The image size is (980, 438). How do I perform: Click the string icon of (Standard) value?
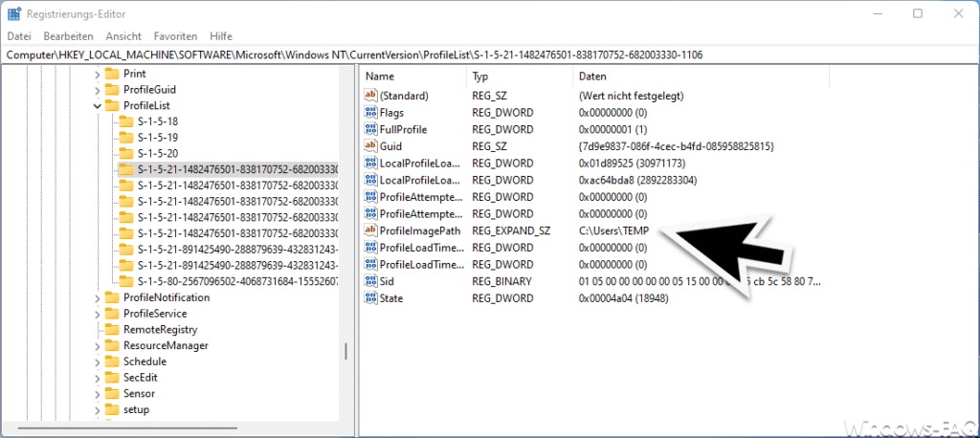[x=370, y=96]
